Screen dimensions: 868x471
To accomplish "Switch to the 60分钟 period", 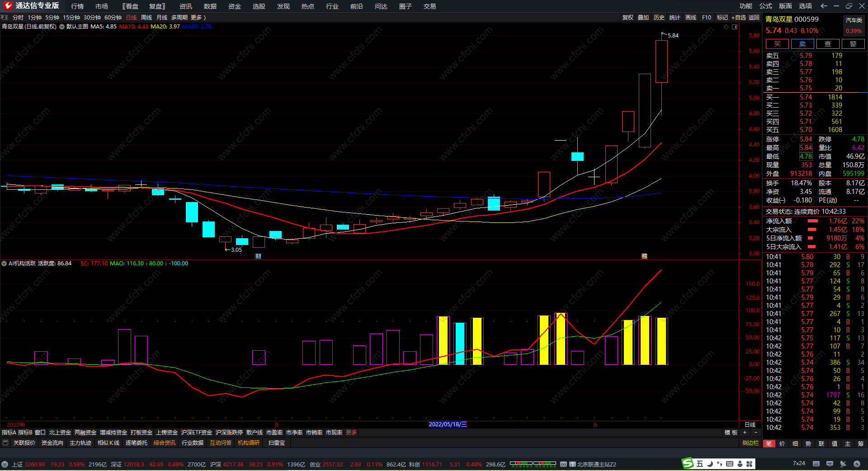I will [113, 17].
